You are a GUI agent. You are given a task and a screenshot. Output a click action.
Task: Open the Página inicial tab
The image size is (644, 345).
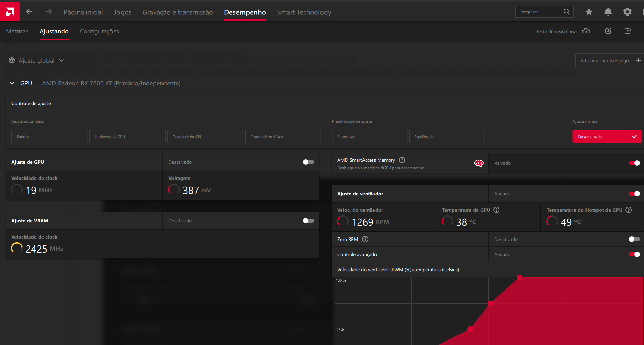(x=83, y=12)
